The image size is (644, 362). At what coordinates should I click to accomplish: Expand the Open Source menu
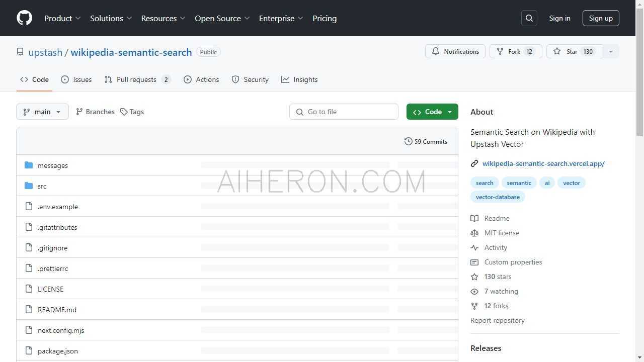pos(222,18)
